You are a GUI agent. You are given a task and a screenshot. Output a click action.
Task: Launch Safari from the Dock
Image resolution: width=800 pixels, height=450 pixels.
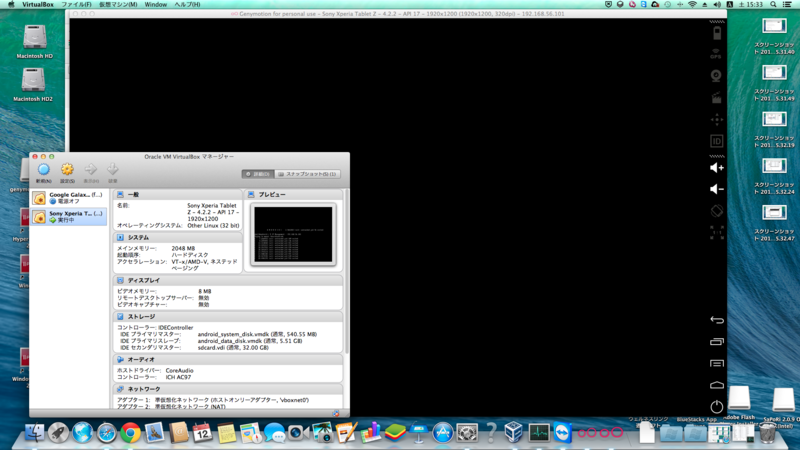point(107,433)
